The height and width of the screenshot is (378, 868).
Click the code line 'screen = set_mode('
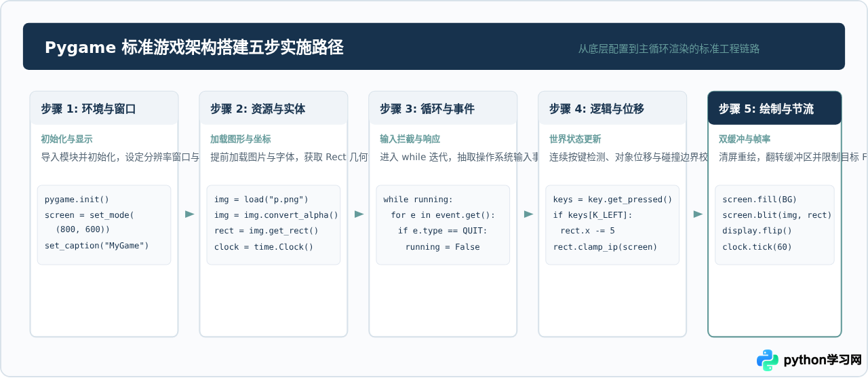[x=90, y=215]
